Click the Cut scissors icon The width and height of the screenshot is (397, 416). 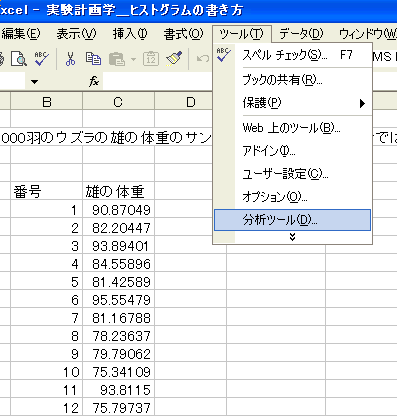coord(70,59)
